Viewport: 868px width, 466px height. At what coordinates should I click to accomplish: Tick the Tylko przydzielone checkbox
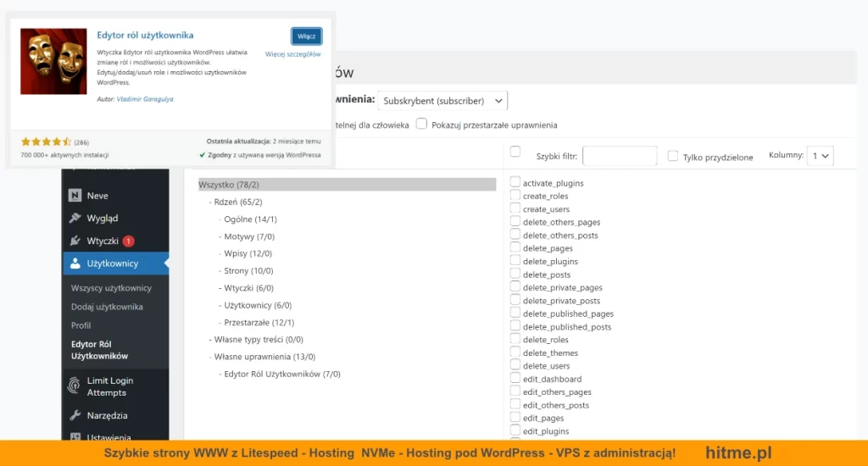tap(673, 156)
